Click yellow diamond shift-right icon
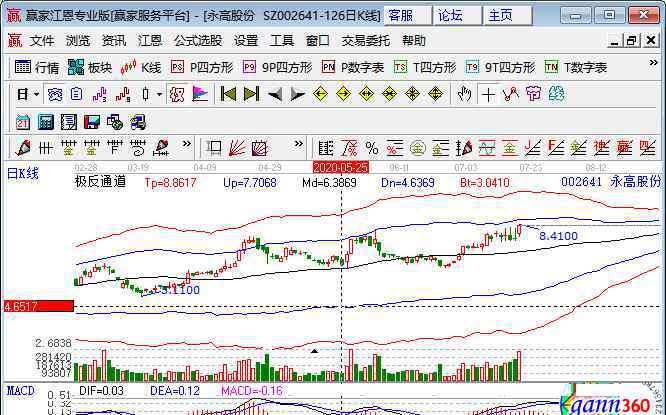Viewport: 666px width, 415px height. 343,94
